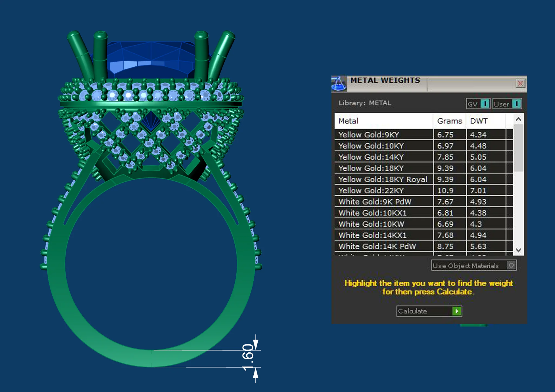Screen dimensions: 555x392
Task: Sort by the Grams column header
Action: click(x=450, y=121)
